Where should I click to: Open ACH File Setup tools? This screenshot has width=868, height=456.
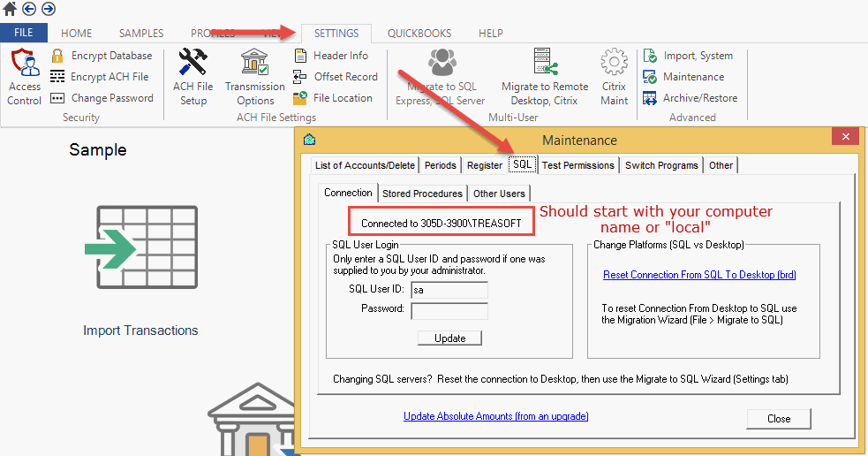pos(192,63)
